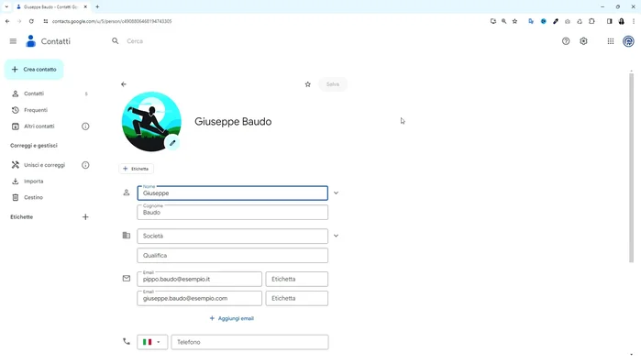Click the Società input field

click(232, 237)
